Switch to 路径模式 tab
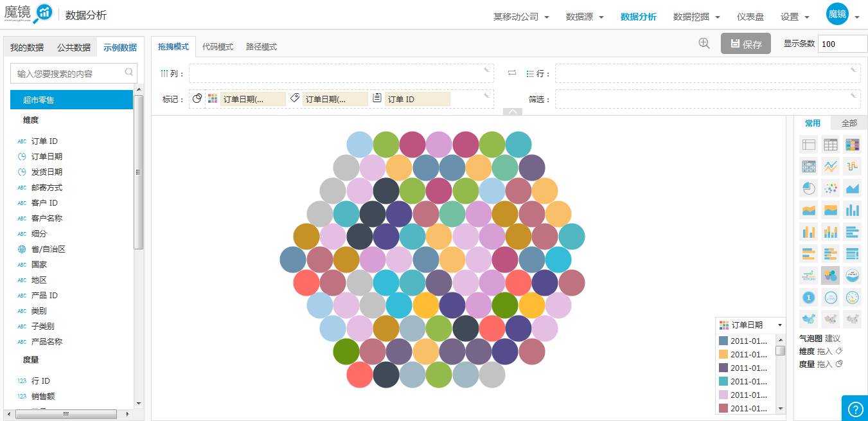The width and height of the screenshot is (868, 421). click(x=261, y=47)
